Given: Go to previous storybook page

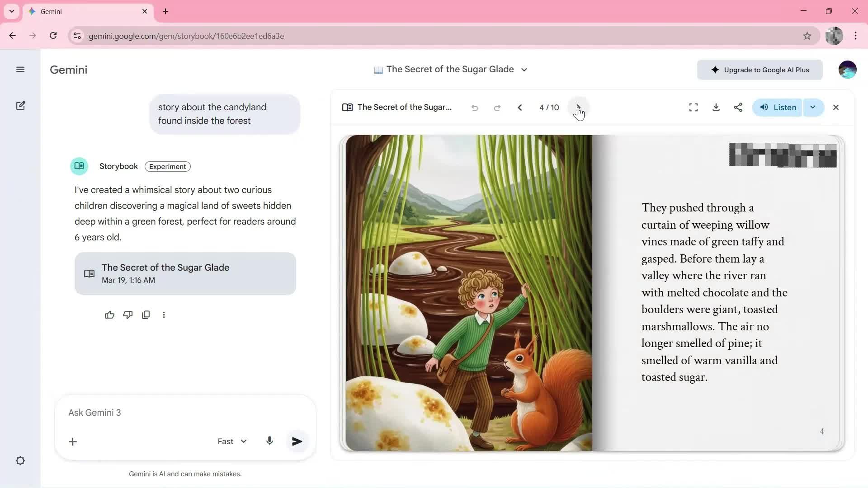Looking at the screenshot, I should pos(520,108).
